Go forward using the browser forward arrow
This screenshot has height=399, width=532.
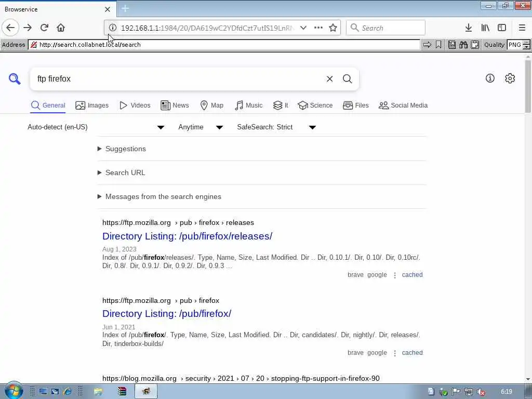point(28,28)
